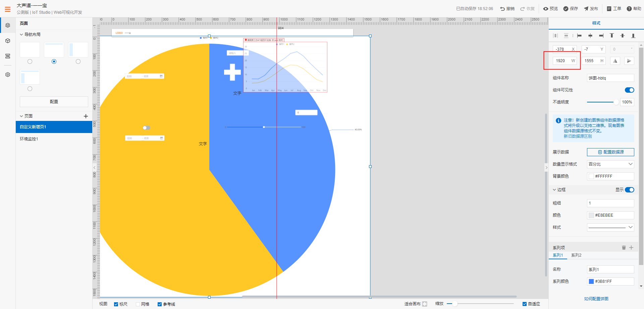Viewport: 644px width, 309px height.
Task: Select the second navigation layout radio
Action: click(54, 61)
